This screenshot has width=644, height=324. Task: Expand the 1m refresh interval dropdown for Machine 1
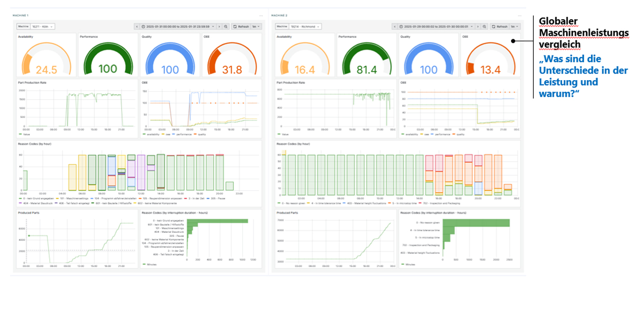[256, 26]
